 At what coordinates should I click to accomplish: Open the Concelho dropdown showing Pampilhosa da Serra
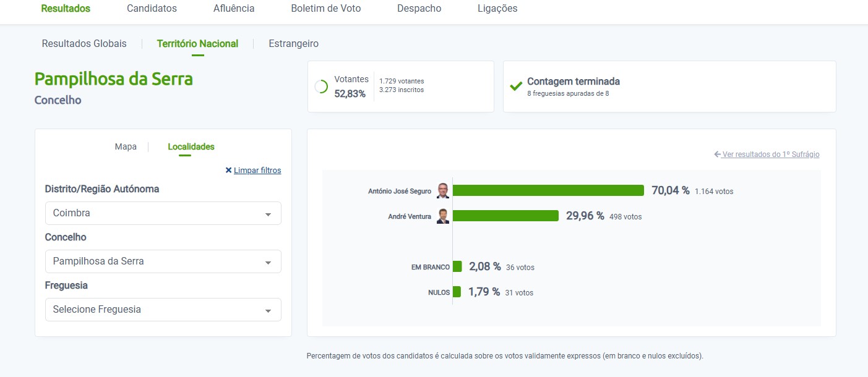click(163, 261)
